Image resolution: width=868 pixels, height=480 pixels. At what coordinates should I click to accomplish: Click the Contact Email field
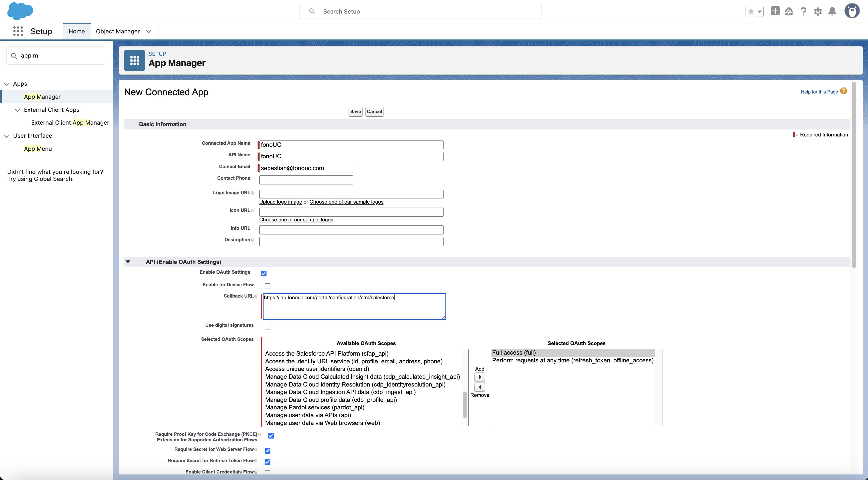pos(306,168)
